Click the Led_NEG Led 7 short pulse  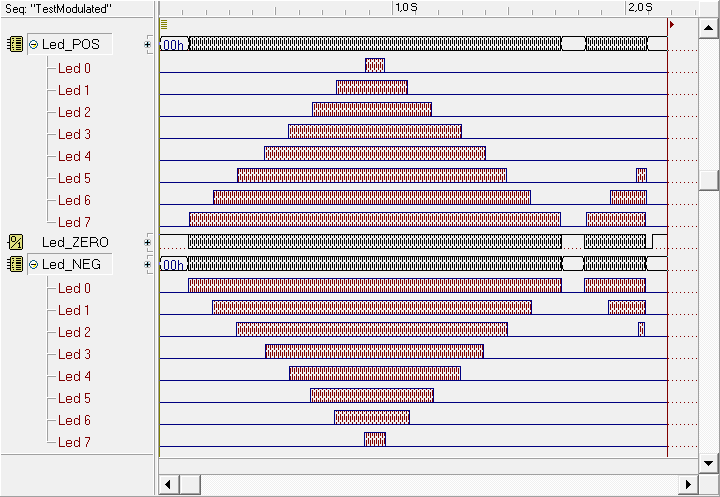click(375, 440)
